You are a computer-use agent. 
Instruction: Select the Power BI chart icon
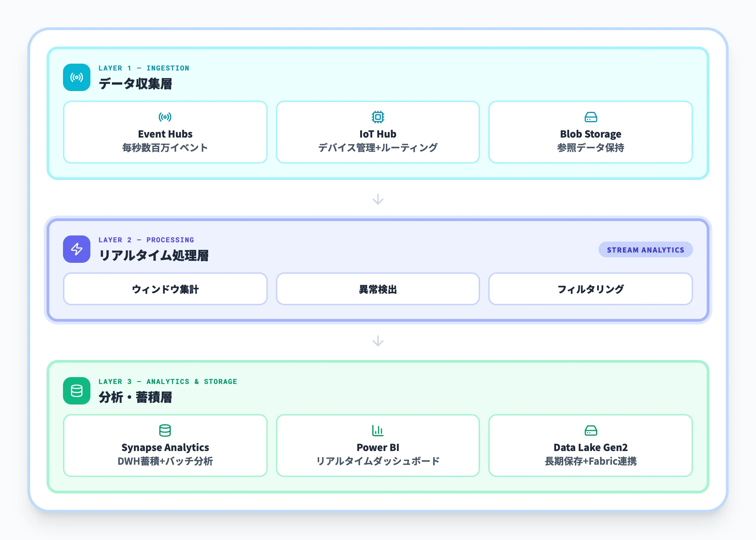378,430
